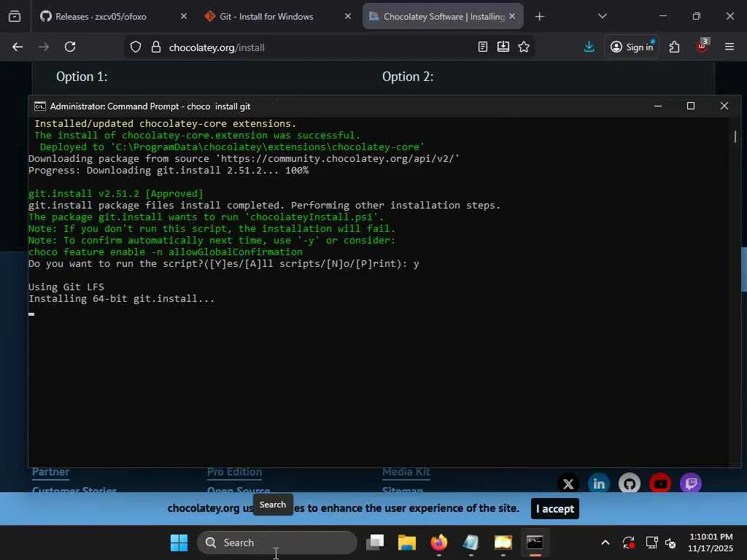The height and width of the screenshot is (560, 747).
Task: Minimize the Command Prompt window
Action: tap(658, 106)
